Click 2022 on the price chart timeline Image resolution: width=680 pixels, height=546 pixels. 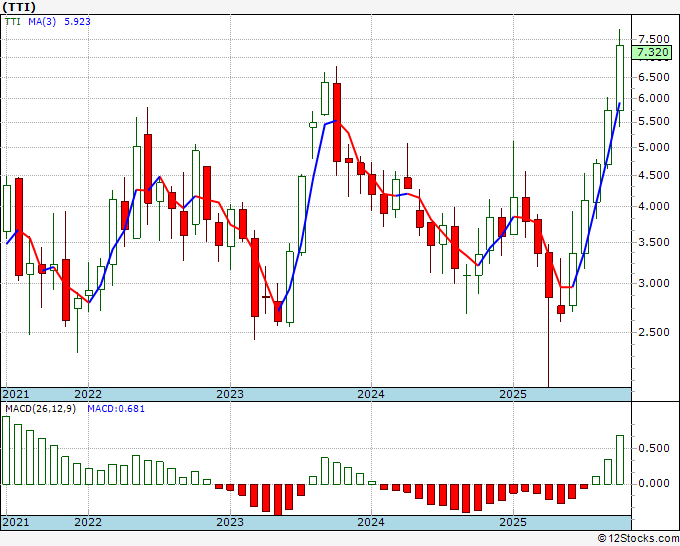(x=88, y=394)
